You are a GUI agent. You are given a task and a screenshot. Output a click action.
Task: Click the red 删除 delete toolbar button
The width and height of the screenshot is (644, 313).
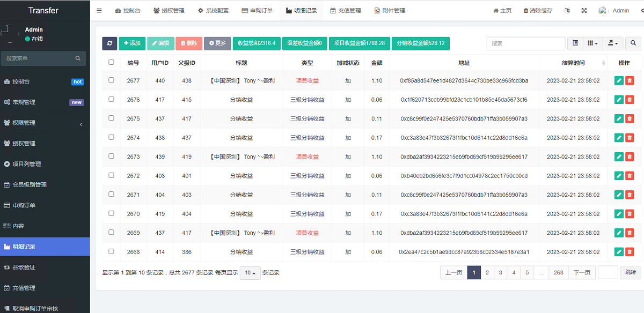point(189,43)
